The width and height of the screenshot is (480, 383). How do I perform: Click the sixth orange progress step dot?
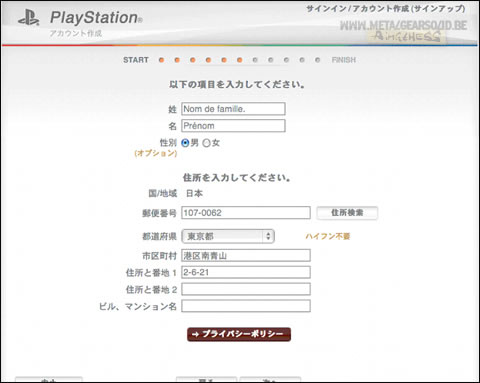click(239, 60)
